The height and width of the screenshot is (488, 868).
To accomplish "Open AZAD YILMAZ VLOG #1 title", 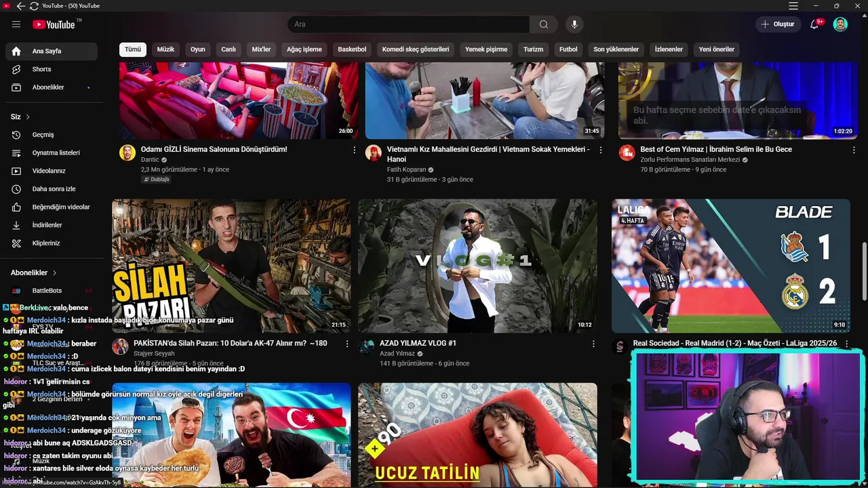I will click(418, 344).
